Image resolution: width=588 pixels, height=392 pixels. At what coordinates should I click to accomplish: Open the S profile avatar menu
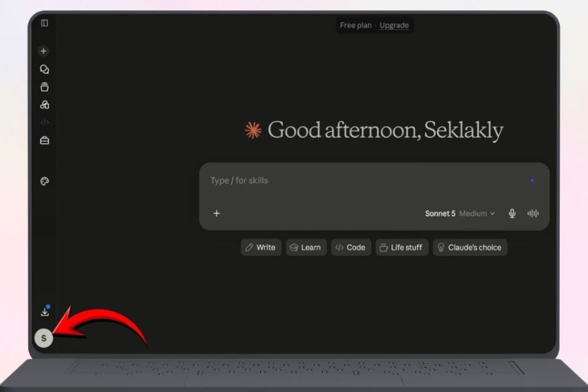point(44,338)
